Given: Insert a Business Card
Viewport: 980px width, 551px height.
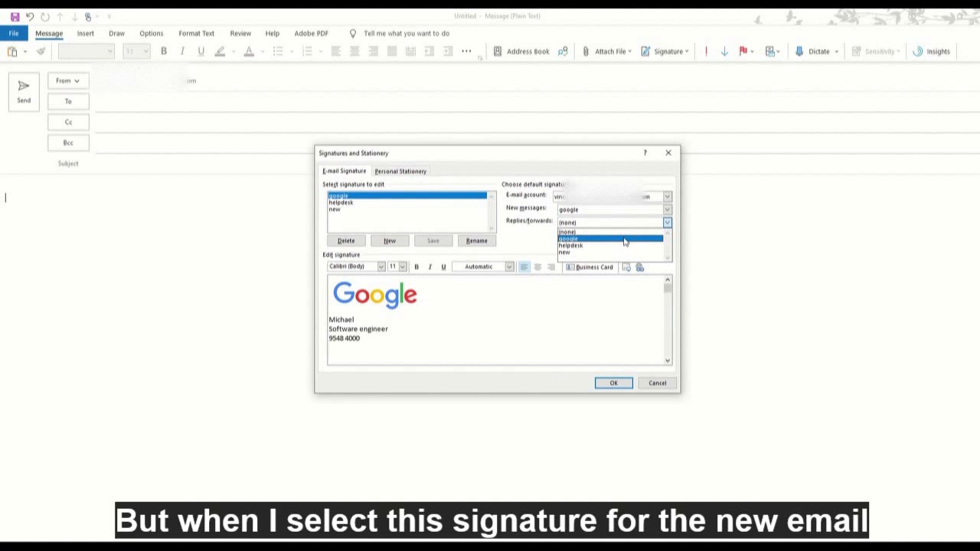Looking at the screenshot, I should click(590, 267).
